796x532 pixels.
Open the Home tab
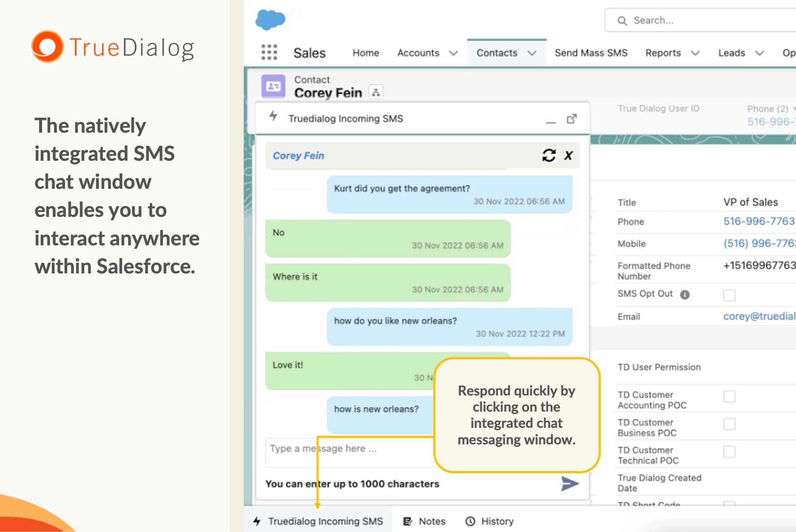[365, 53]
